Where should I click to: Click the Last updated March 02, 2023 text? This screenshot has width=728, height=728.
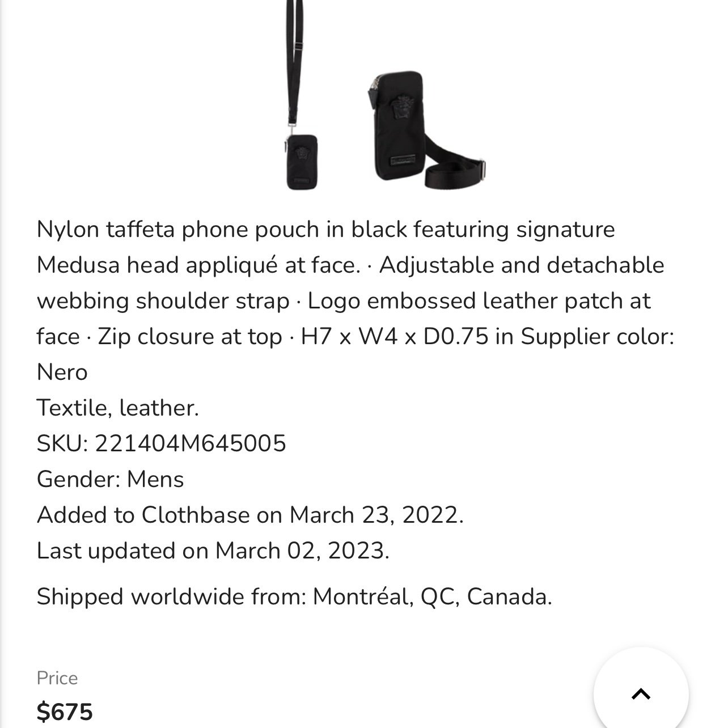(213, 551)
